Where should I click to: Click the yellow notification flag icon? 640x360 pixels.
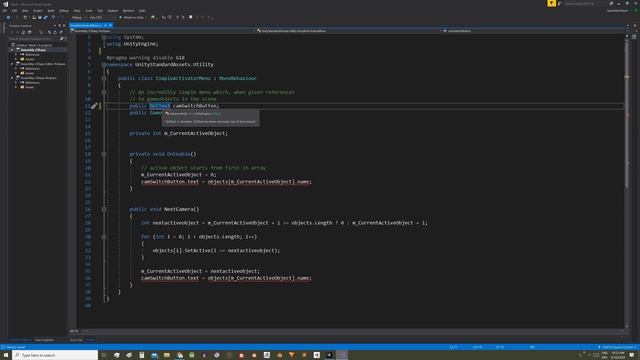click(x=551, y=3)
